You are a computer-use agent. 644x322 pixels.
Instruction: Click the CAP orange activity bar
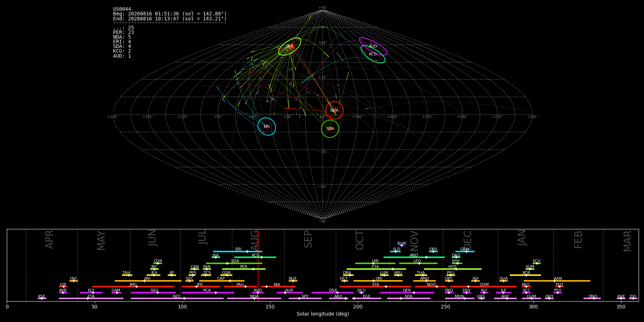click(x=222, y=281)
